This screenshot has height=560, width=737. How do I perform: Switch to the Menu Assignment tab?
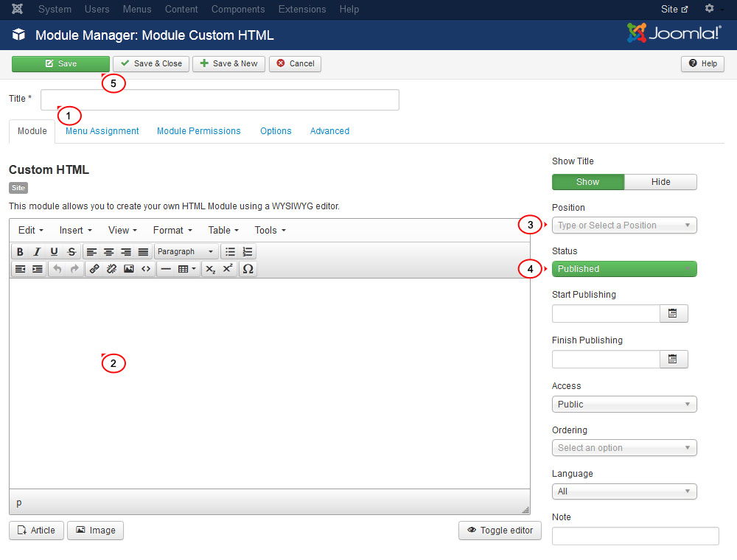coord(102,131)
